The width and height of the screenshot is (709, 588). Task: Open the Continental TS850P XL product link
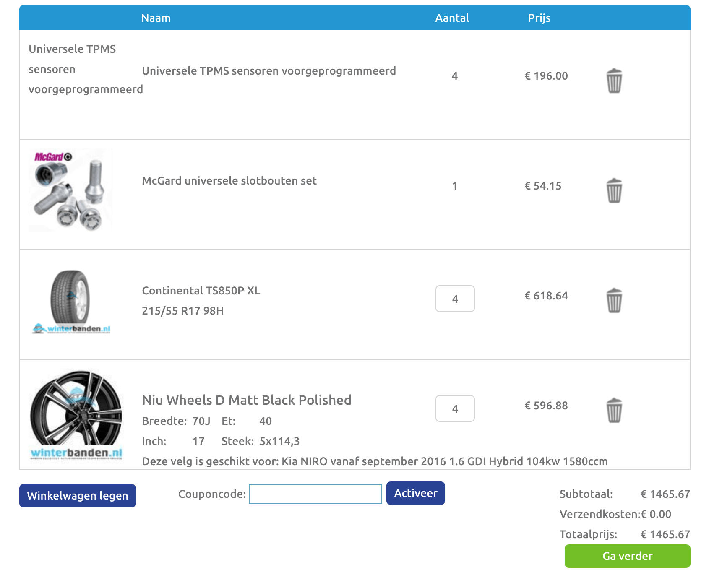point(201,291)
